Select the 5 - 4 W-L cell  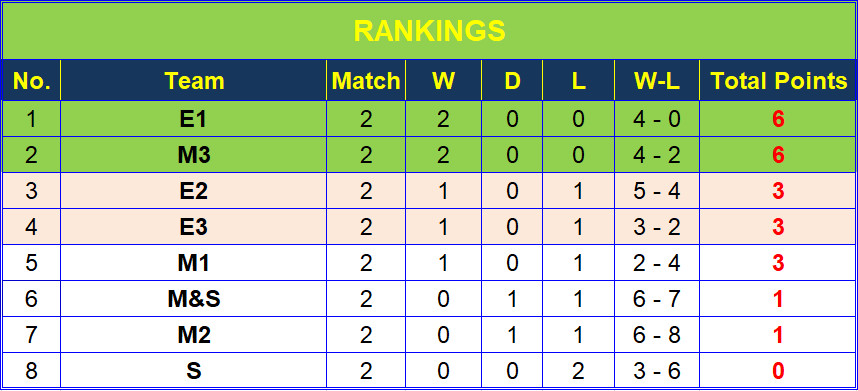pyautogui.click(x=657, y=191)
